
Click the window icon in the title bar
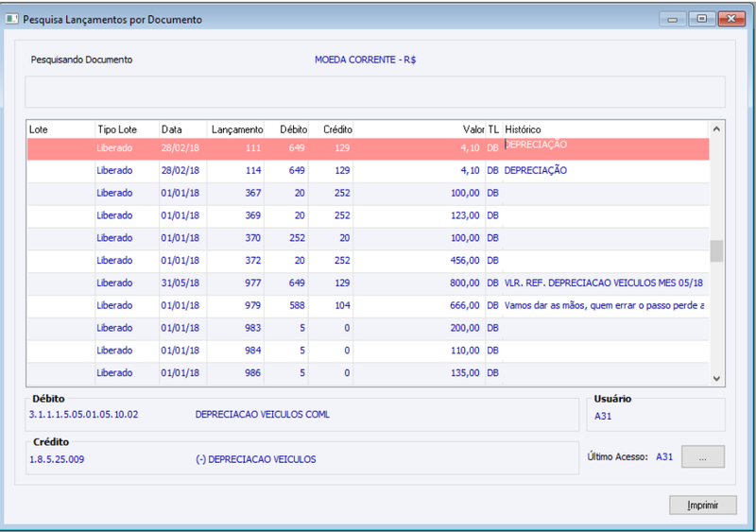11,19
